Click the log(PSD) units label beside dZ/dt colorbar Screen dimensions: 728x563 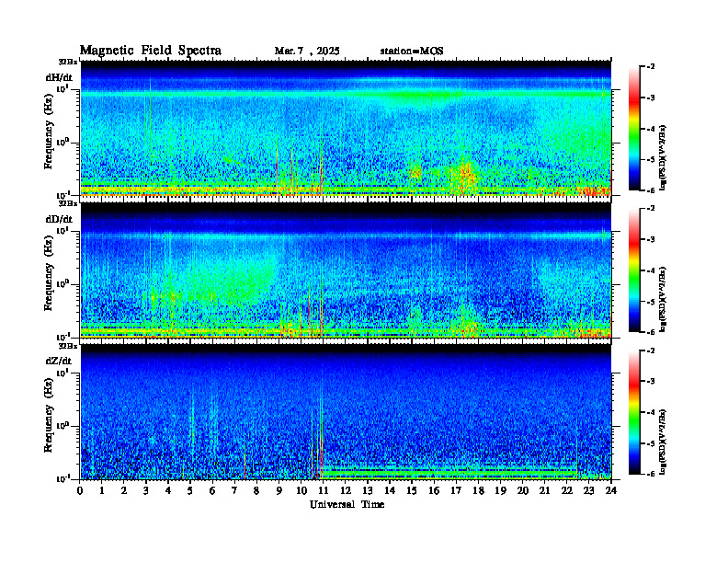[664, 442]
